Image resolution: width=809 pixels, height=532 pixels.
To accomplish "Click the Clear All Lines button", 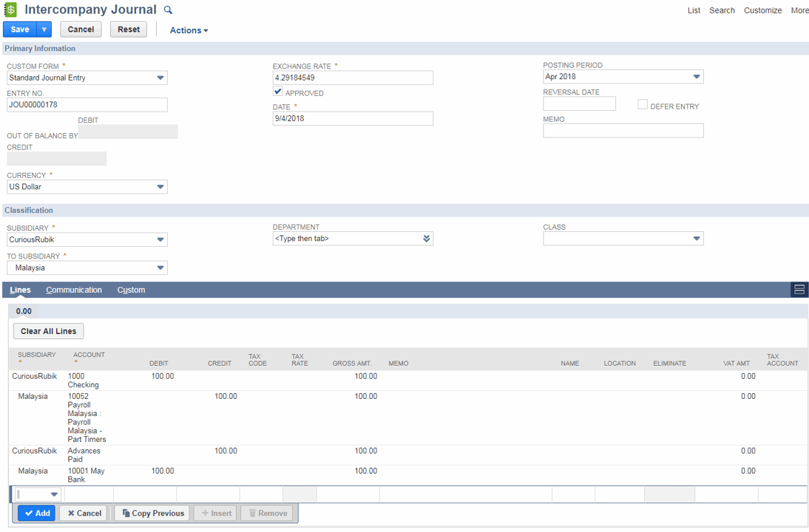I will tap(48, 331).
